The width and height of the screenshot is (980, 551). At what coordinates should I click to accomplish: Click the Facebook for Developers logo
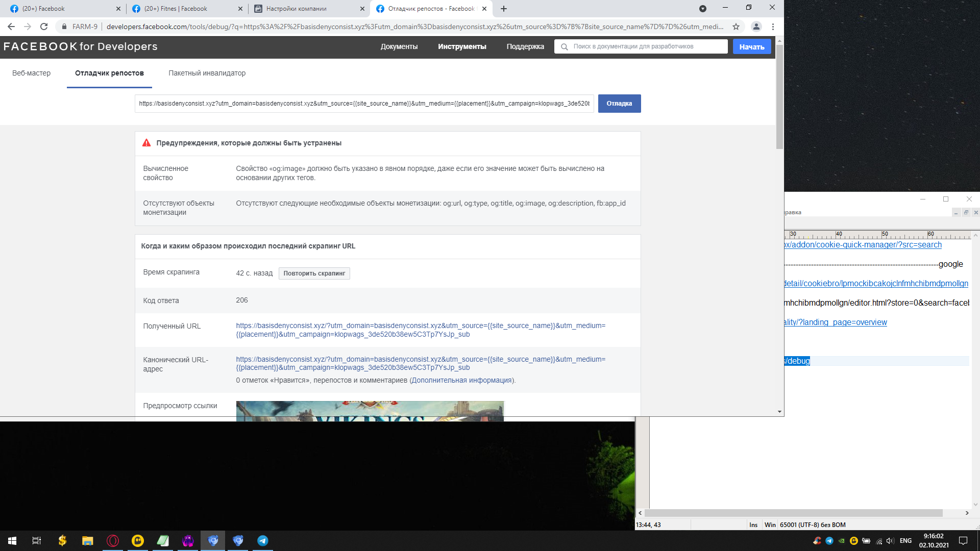pyautogui.click(x=80, y=46)
